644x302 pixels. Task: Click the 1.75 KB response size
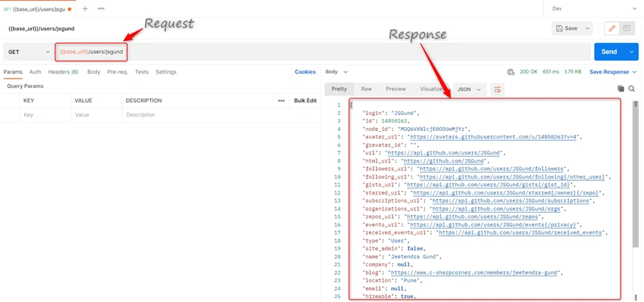point(573,72)
